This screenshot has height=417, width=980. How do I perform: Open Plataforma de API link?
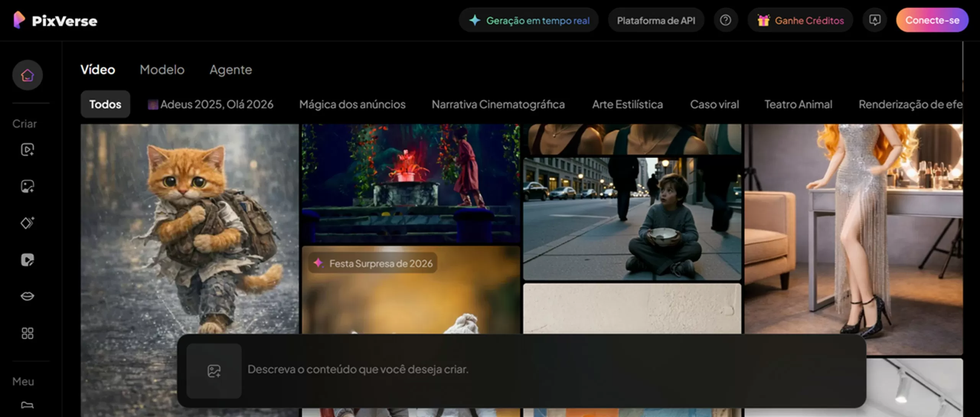(656, 20)
